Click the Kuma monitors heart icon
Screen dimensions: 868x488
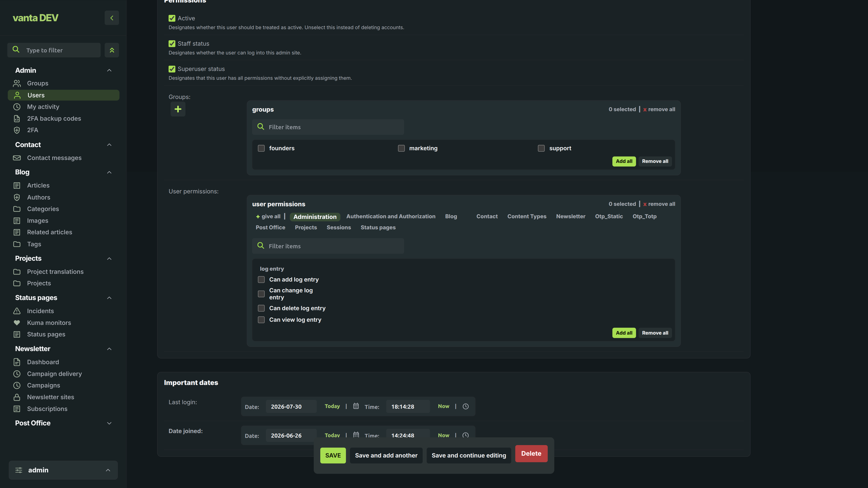(17, 323)
